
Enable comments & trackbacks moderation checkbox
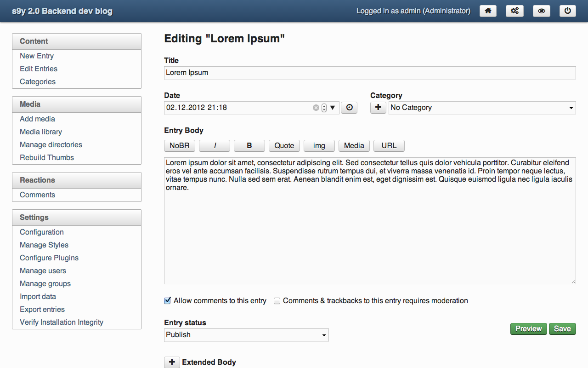(277, 301)
